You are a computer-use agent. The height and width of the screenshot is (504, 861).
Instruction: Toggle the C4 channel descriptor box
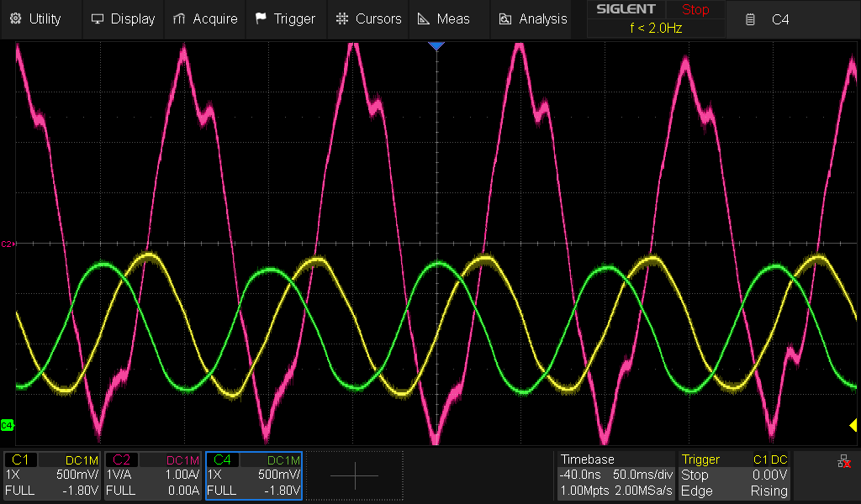coord(254,475)
